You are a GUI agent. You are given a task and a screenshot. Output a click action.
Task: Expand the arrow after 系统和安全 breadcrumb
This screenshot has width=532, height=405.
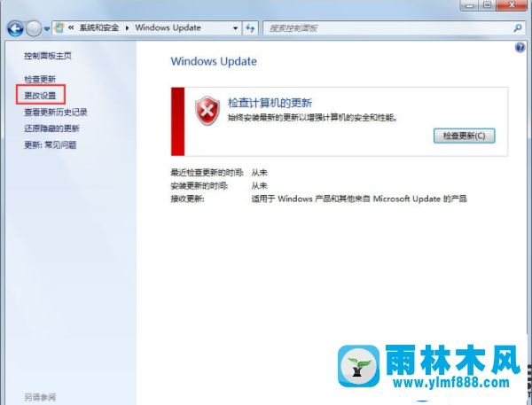coord(127,27)
